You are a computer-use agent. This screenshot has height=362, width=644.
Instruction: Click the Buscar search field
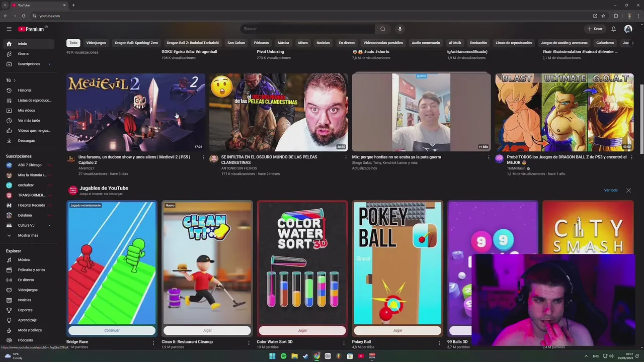pos(307,29)
